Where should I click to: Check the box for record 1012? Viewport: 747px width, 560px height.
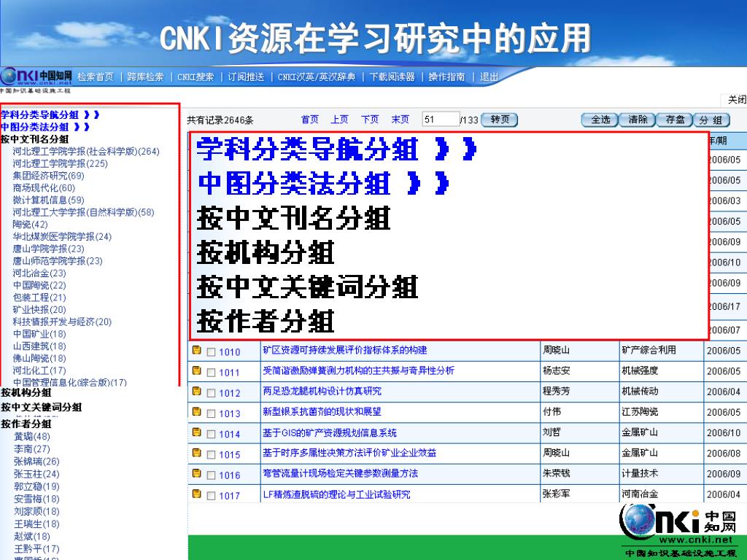pos(211,393)
